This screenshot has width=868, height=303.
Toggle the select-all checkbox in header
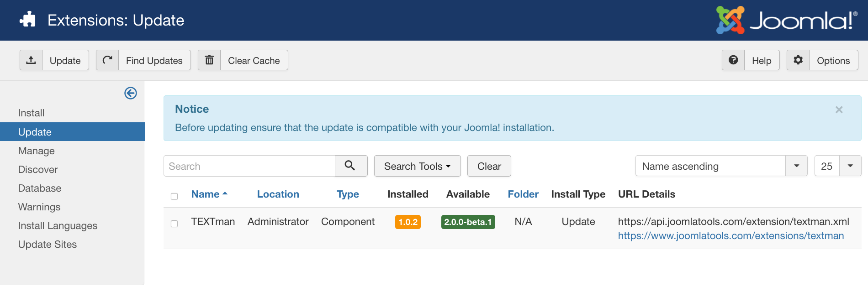point(174,196)
